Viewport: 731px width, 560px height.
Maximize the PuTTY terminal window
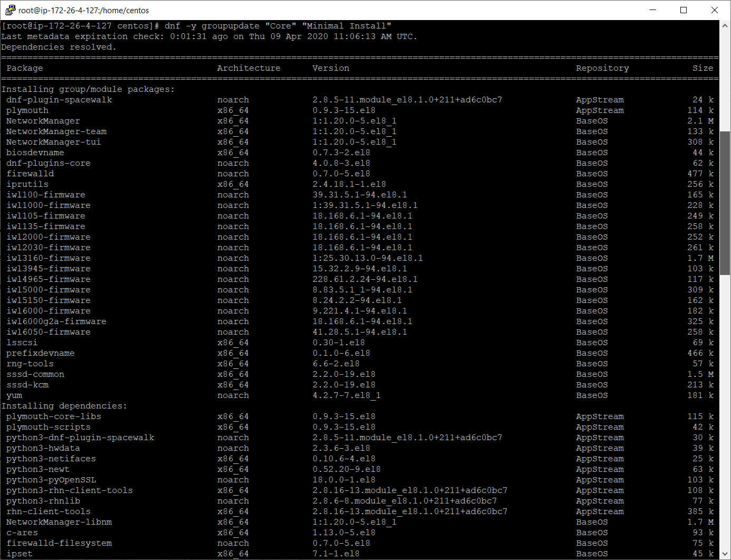click(x=683, y=10)
